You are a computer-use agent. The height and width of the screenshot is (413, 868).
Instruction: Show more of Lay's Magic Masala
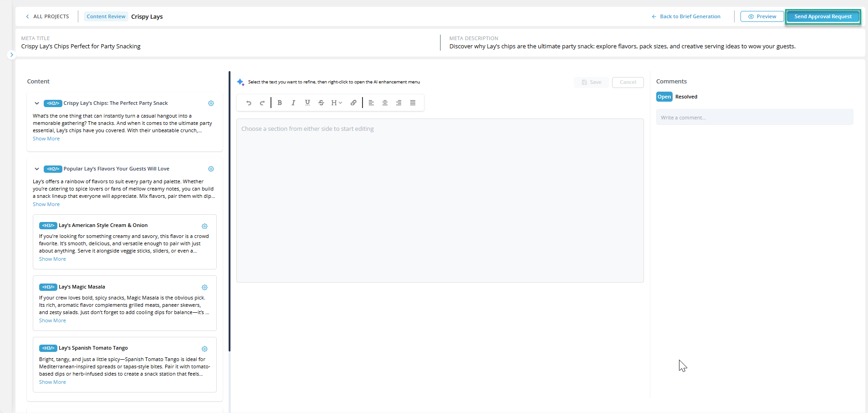pyautogui.click(x=52, y=320)
